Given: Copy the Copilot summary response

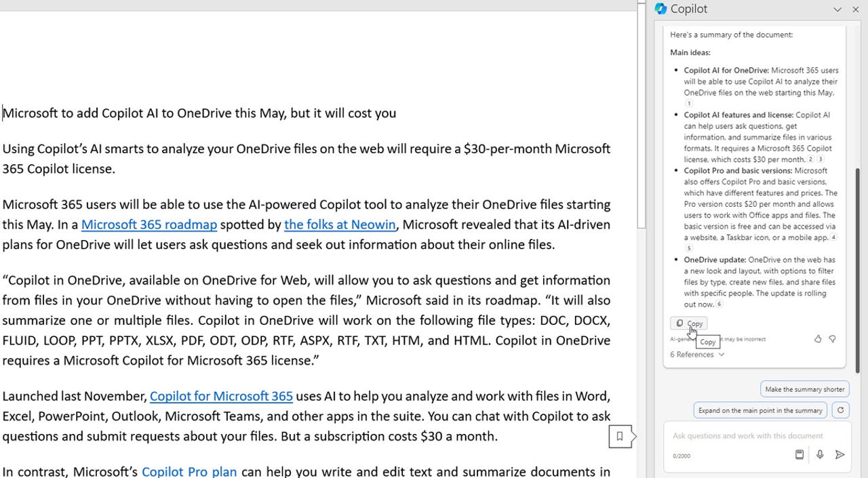Looking at the screenshot, I should coord(689,323).
